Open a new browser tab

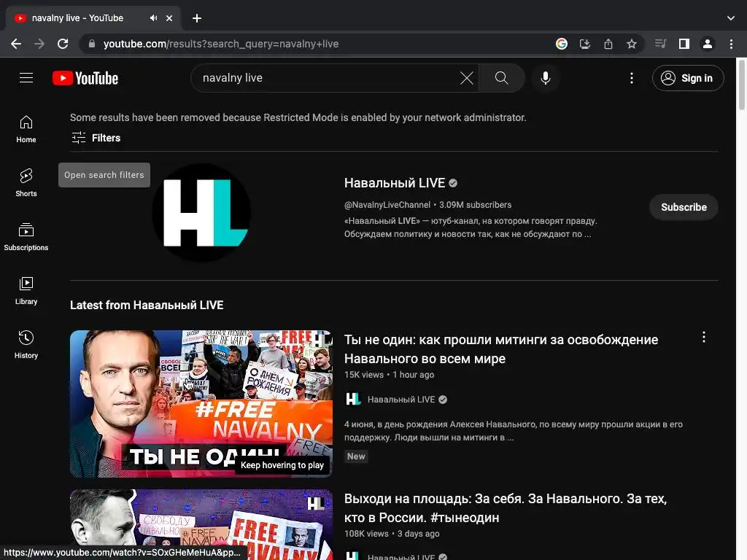pos(197,18)
